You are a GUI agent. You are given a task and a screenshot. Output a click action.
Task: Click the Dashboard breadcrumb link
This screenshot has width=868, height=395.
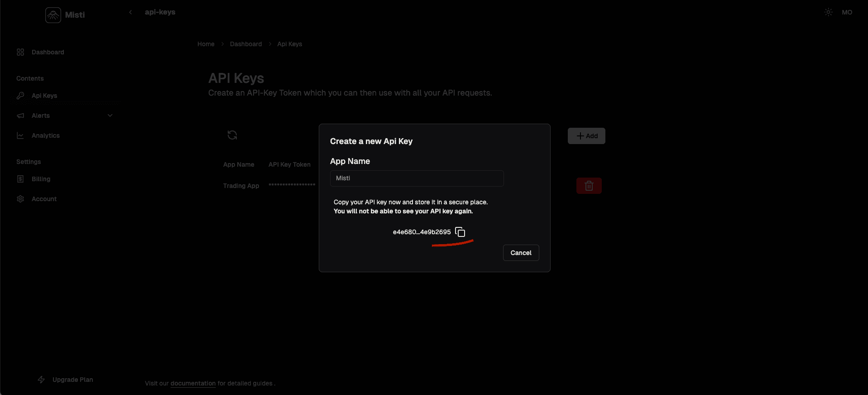245,44
